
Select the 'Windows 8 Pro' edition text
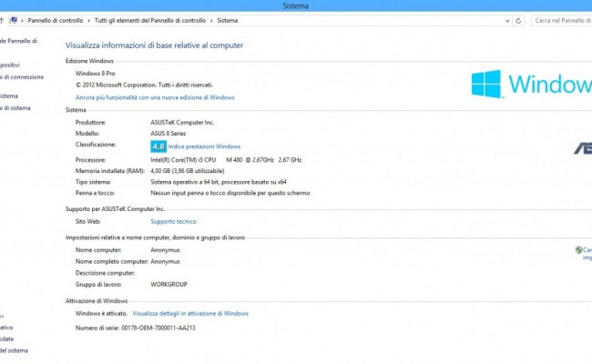(x=95, y=74)
